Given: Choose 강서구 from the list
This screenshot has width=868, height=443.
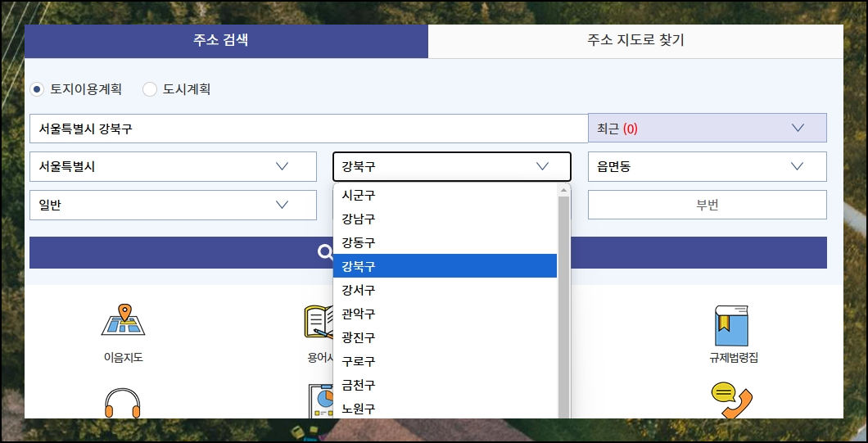Looking at the screenshot, I should click(445, 290).
